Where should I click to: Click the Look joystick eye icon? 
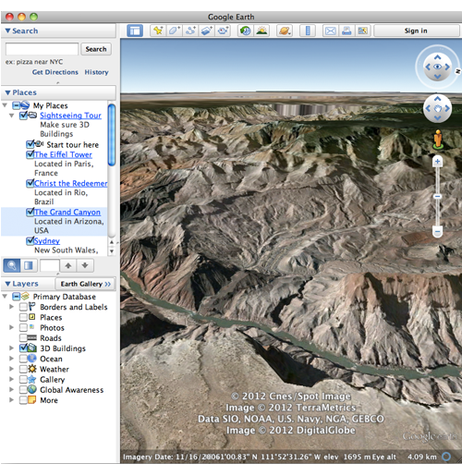[437, 67]
